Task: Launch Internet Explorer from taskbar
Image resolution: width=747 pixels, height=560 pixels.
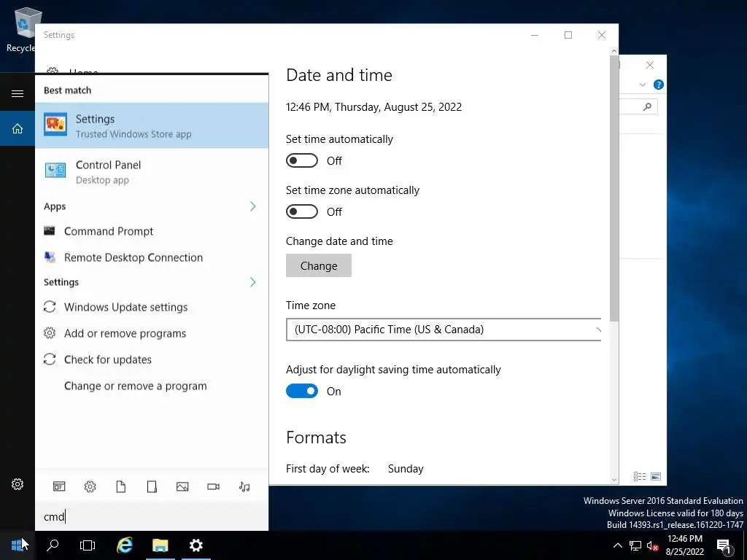Action: [x=125, y=545]
